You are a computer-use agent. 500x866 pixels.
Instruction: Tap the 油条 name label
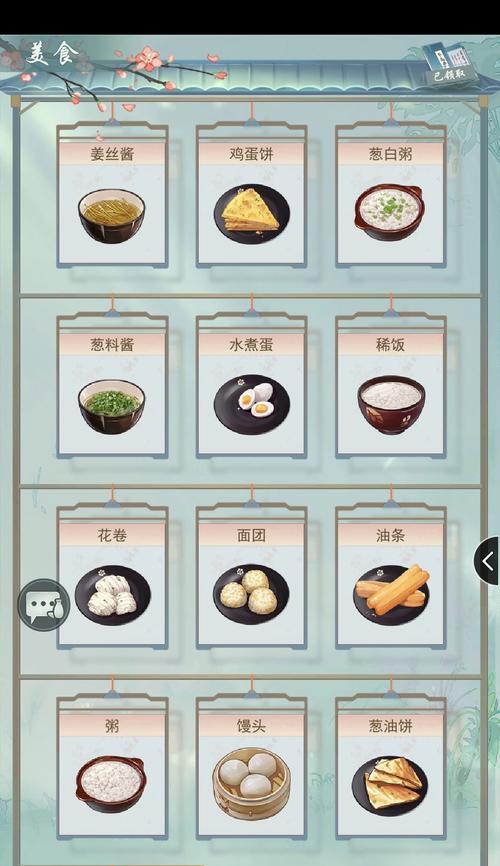[391, 535]
